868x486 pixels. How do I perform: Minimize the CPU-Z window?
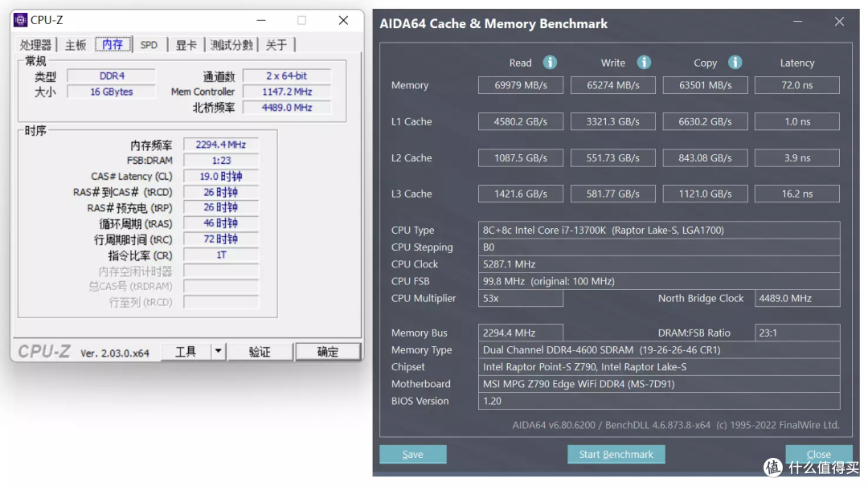(261, 20)
